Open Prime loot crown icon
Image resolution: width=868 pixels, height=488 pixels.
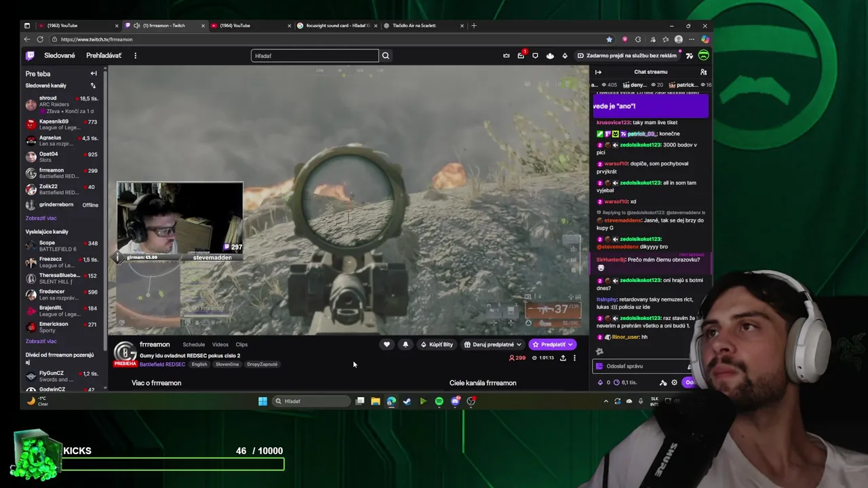point(506,56)
